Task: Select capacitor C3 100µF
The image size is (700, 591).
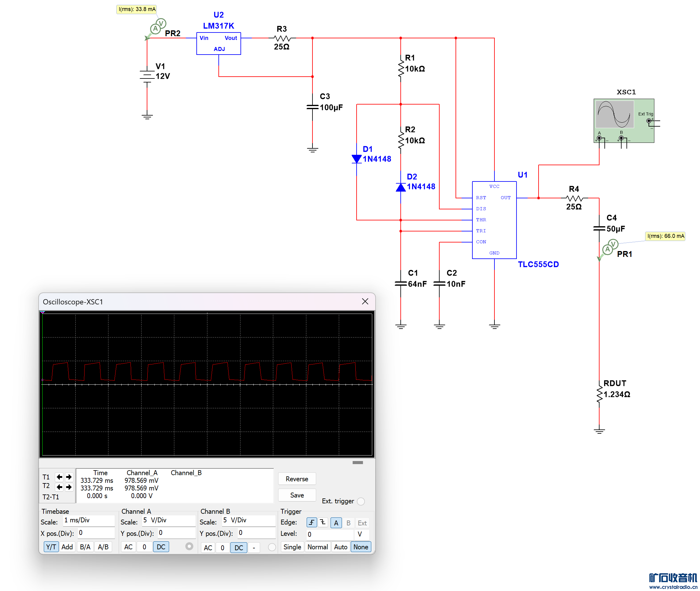Action: [x=312, y=107]
